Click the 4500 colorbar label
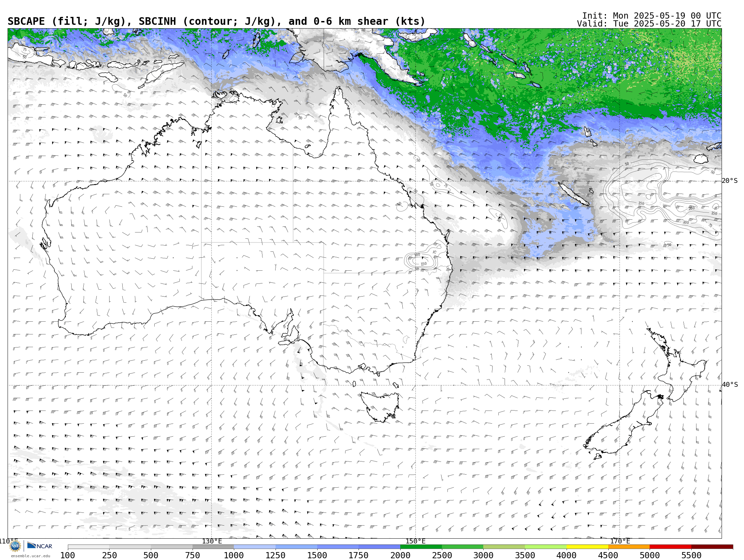The image size is (744, 560). point(608,555)
